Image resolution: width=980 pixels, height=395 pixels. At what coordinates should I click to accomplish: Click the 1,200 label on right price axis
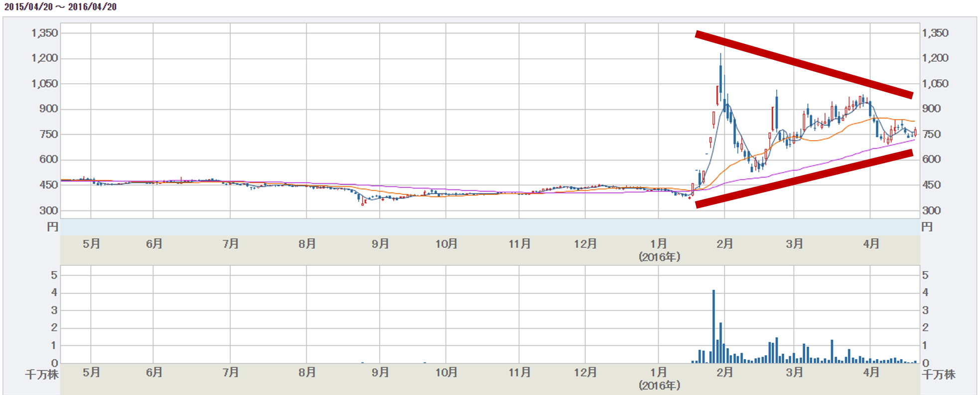[x=935, y=58]
